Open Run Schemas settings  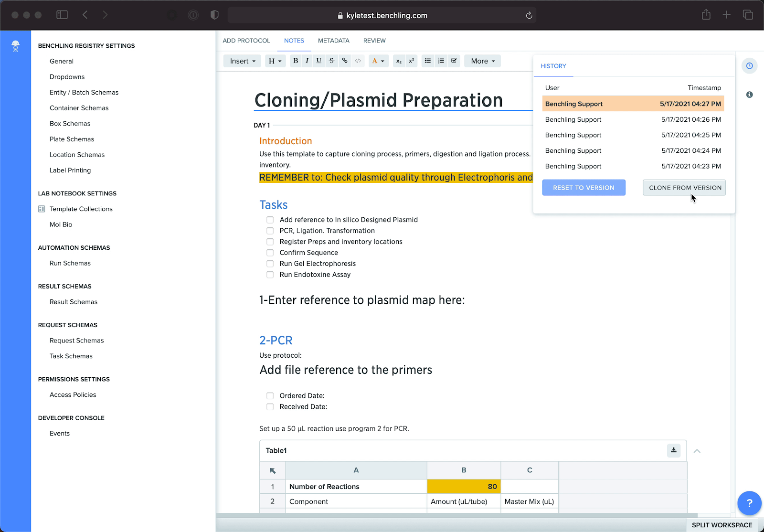(70, 263)
